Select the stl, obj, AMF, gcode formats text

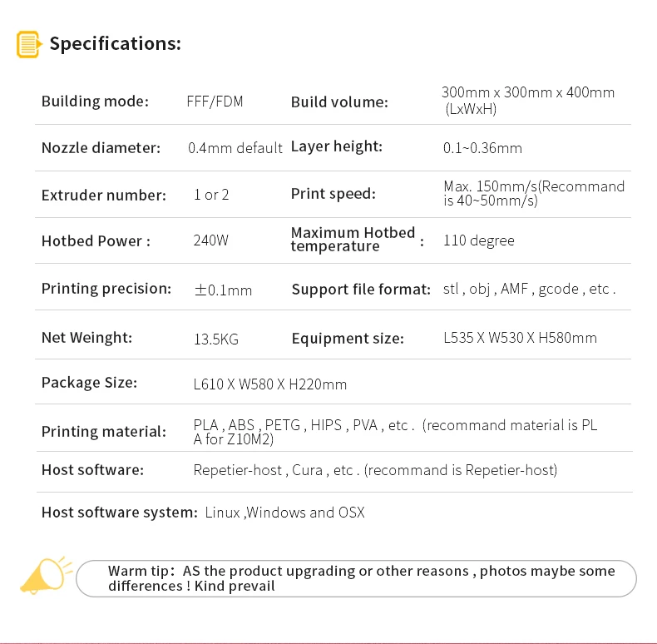tap(529, 290)
